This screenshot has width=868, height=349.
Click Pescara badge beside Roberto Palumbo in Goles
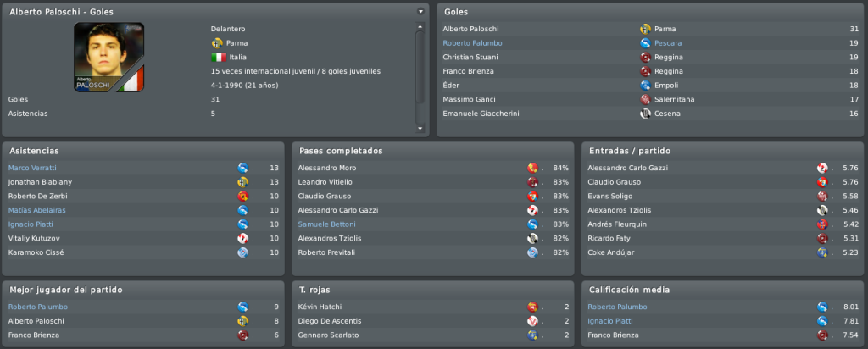[x=645, y=43]
